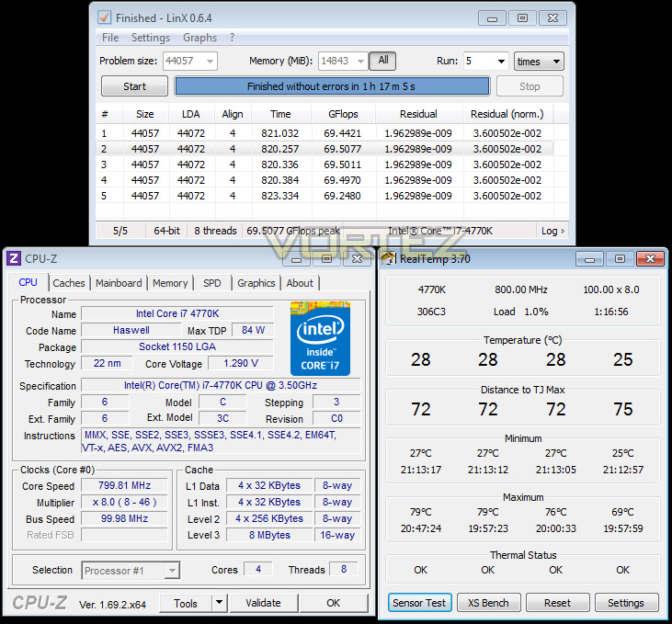Click the Tools button in CPU-Z
This screenshot has width=672, height=624.
[x=186, y=603]
